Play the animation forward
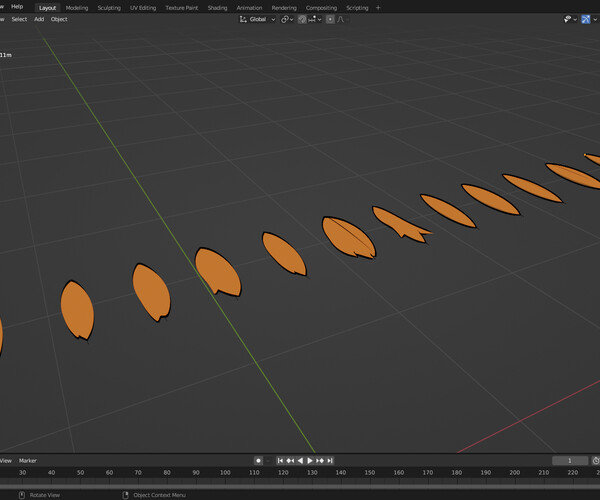This screenshot has height=500, width=600. click(x=310, y=461)
